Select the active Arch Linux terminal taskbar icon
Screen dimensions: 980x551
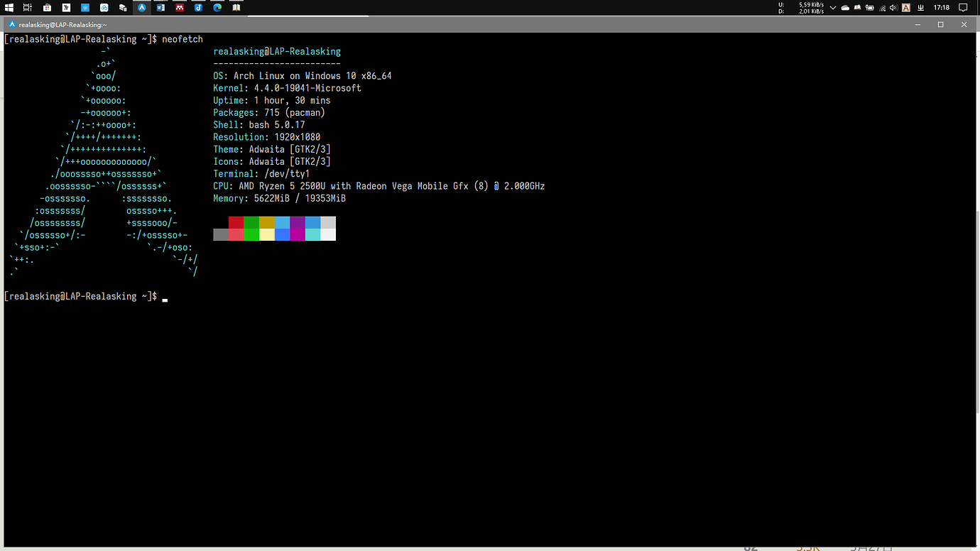click(x=142, y=7)
